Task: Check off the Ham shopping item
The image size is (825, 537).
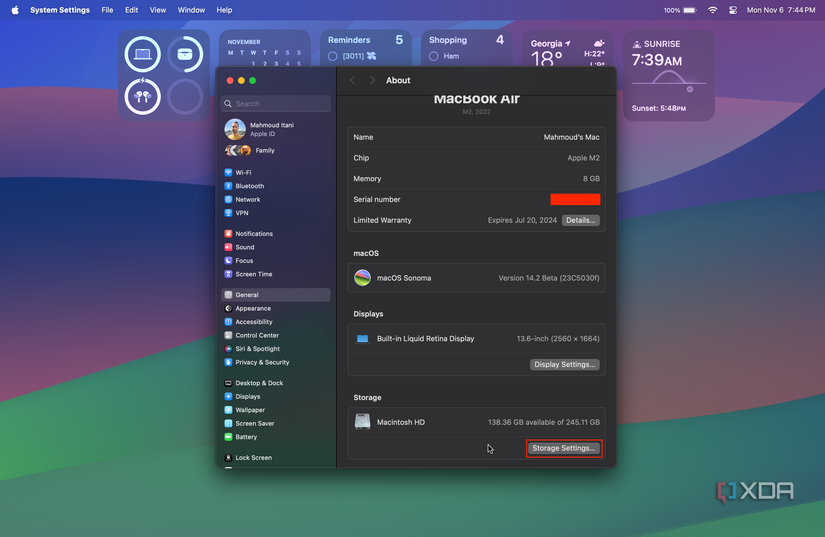Action: [434, 56]
